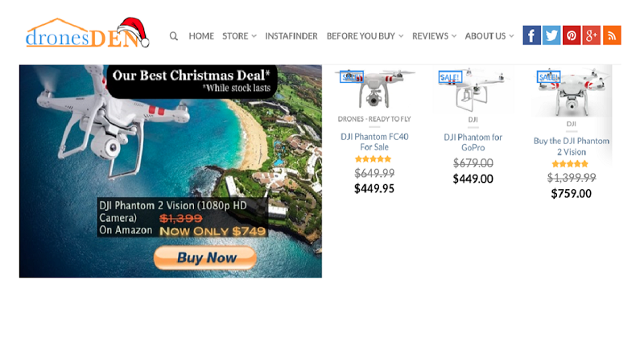Click the Phantom 2 Vision product image
Screen dimensions: 644x342
point(572,91)
